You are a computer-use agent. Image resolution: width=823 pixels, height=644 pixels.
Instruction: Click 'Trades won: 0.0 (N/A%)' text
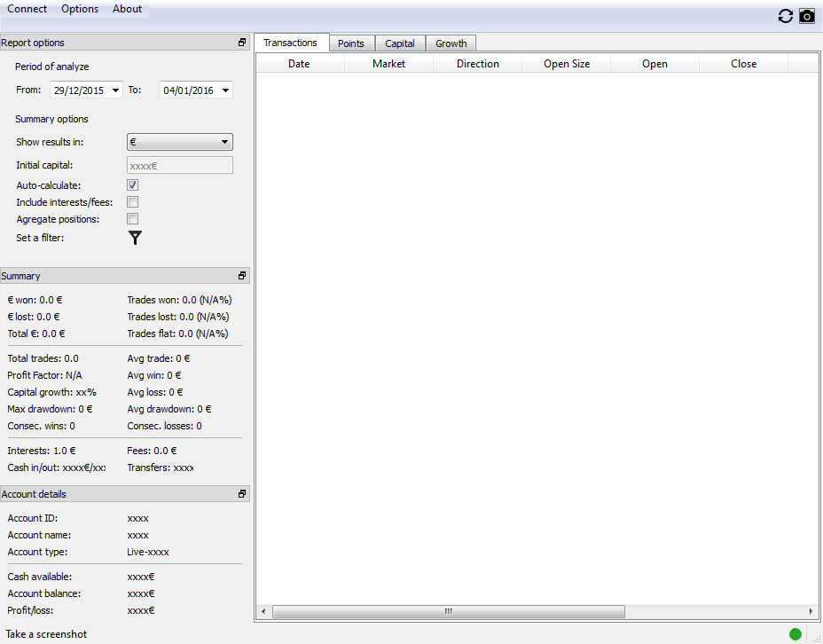(179, 300)
